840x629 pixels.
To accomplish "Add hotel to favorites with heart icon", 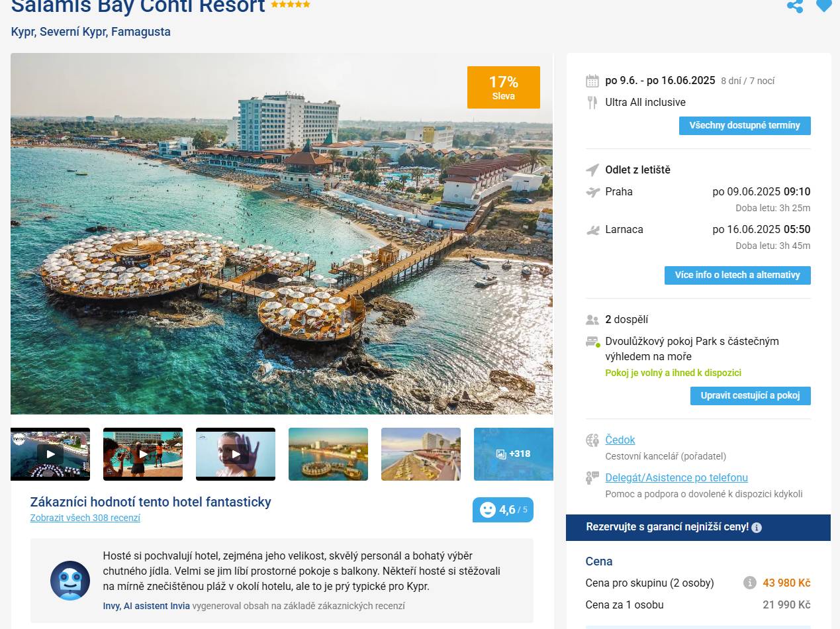I will (x=823, y=6).
